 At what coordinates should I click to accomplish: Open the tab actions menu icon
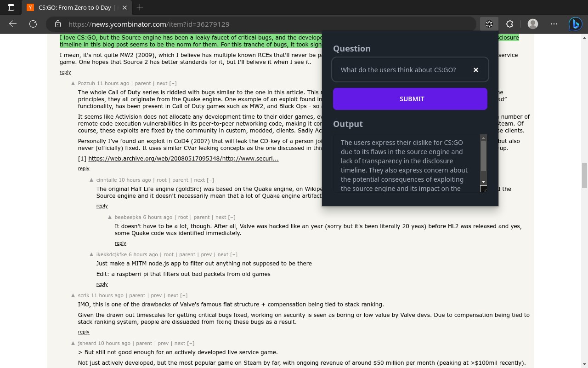(11, 7)
